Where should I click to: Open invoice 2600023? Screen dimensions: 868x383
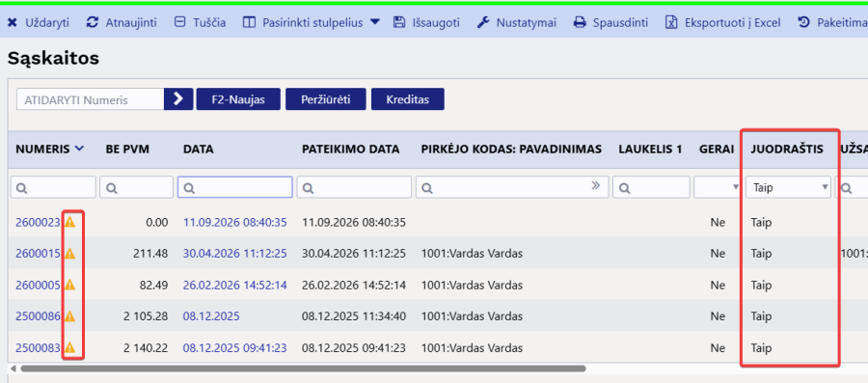click(38, 223)
